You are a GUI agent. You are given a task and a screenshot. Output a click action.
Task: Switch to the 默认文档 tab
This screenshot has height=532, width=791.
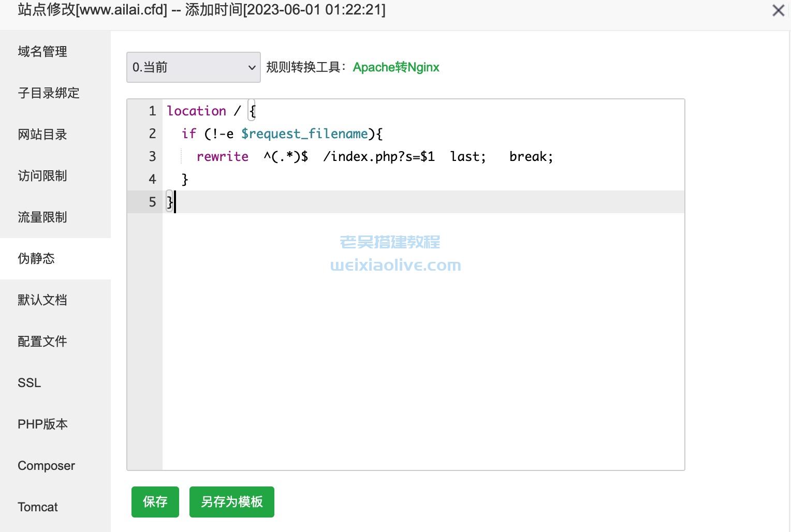42,300
